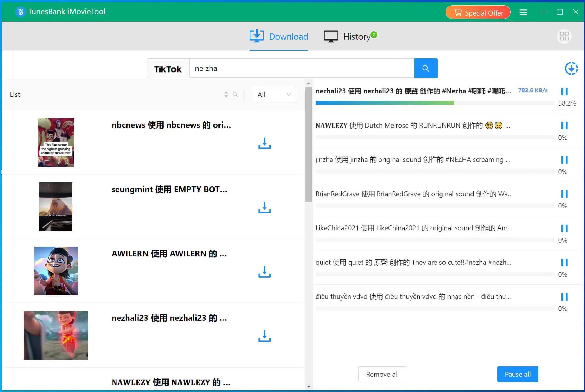Click the BrianRedGrave download title
The width and height of the screenshot is (585, 392).
pos(414,194)
